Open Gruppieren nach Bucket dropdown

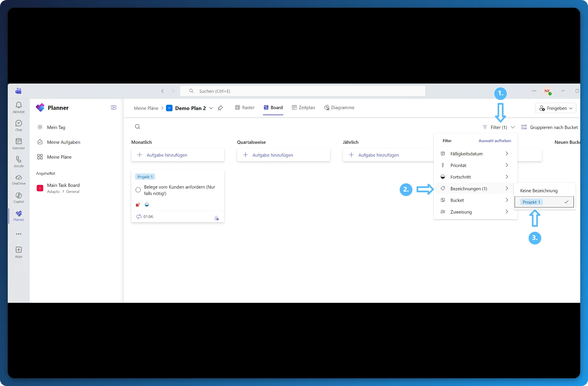pos(550,127)
